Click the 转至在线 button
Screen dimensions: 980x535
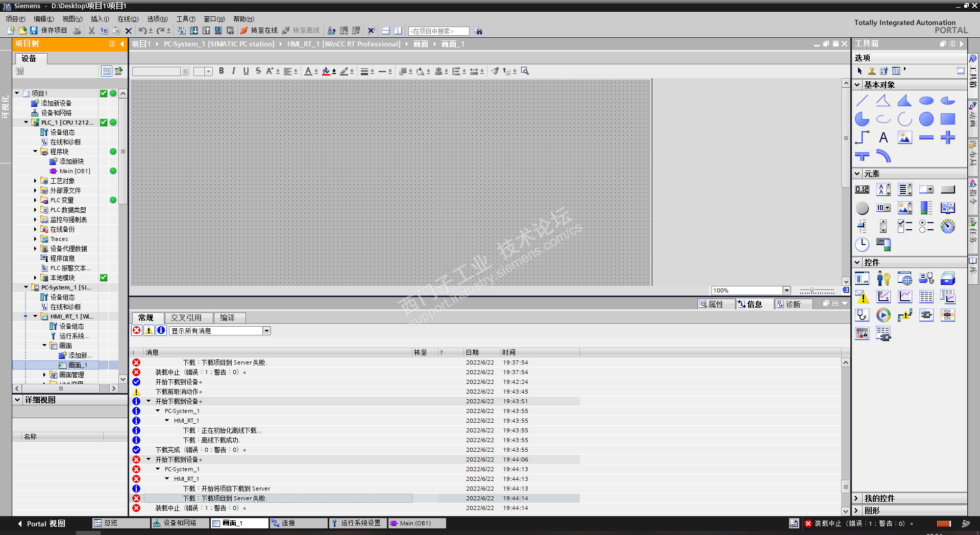tap(259, 31)
